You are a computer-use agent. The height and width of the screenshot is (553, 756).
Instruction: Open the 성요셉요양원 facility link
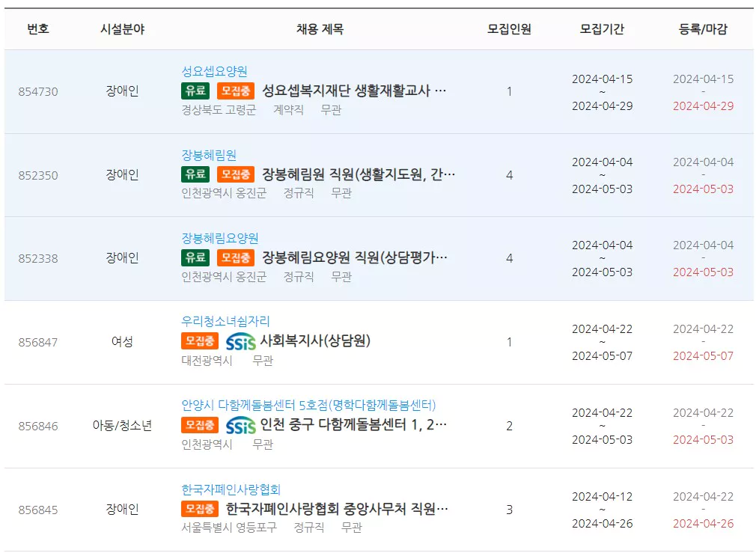click(213, 68)
